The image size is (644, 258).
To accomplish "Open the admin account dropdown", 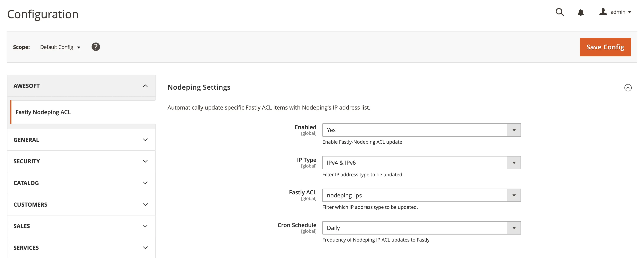I will [621, 12].
